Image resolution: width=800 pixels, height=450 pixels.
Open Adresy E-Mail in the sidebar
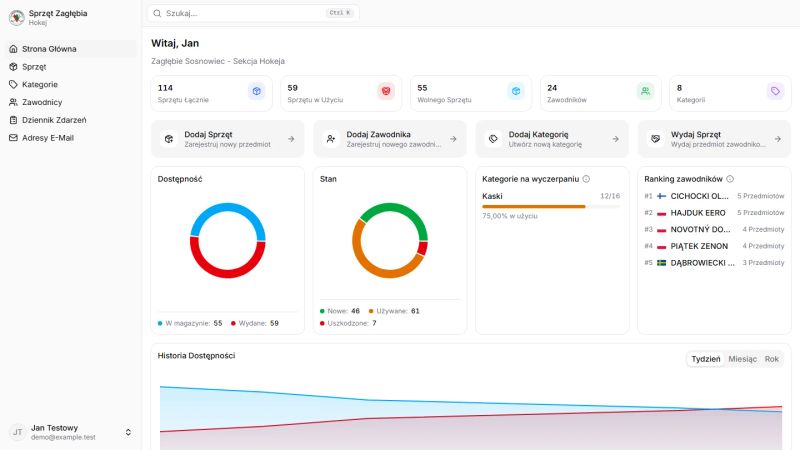71,138
